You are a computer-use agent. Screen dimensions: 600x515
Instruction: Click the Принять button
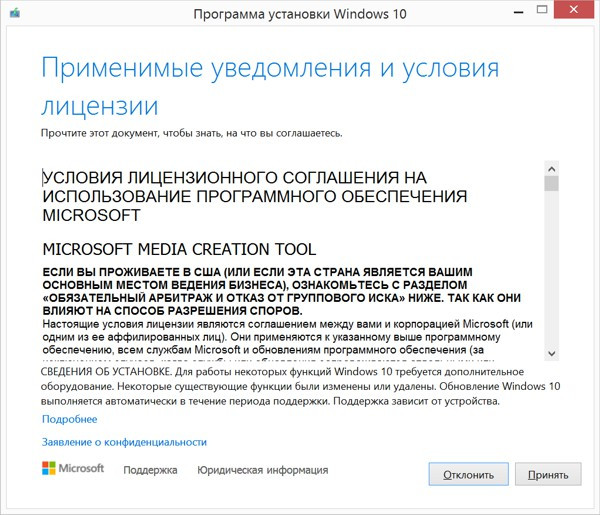548,474
